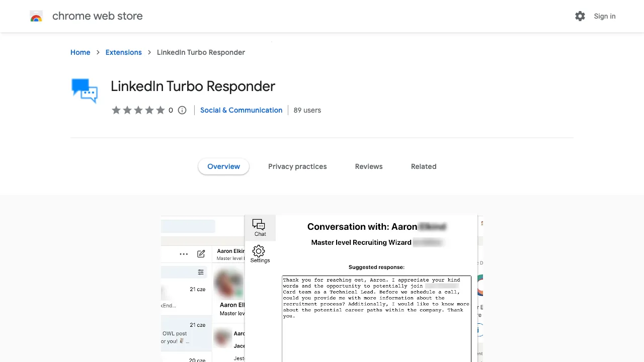Click the filter sliders icon in the screenshot
Viewport: 644px width, 362px height.
click(x=201, y=272)
